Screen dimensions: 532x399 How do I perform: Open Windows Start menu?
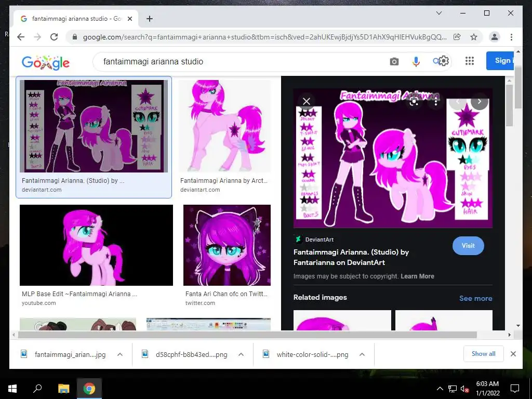coord(12,389)
